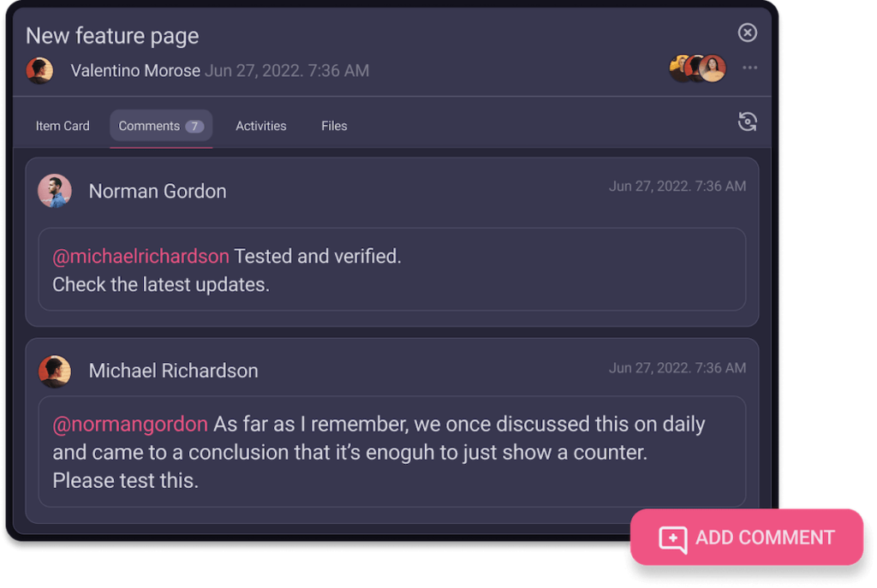Click the timestamp on Norman Gordon's comment
Image resolution: width=877 pixels, height=588 pixels.
pyautogui.click(x=677, y=186)
